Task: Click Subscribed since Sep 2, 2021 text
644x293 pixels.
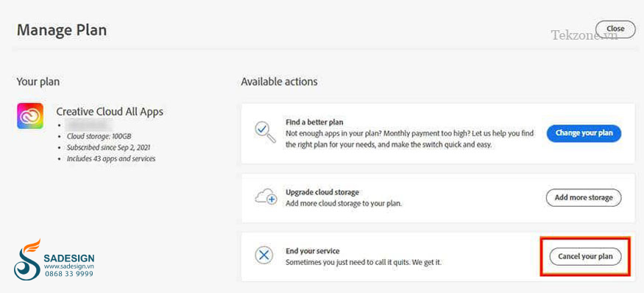Action: coord(108,147)
